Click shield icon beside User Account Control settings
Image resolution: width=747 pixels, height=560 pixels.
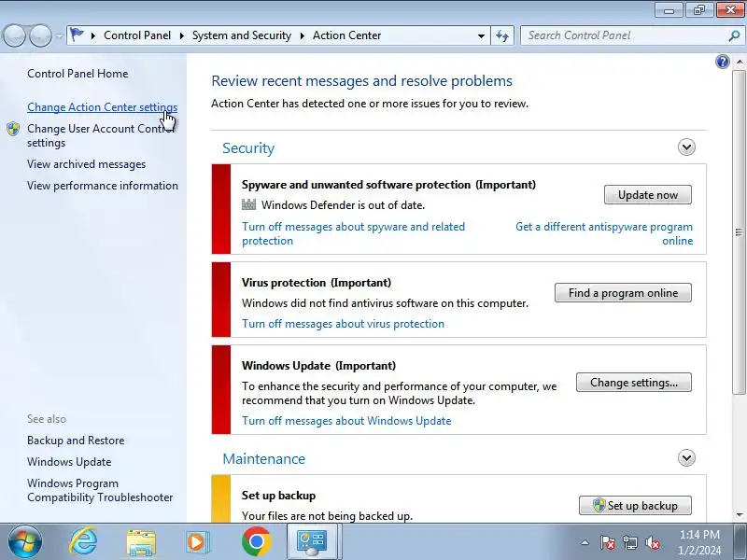click(x=13, y=129)
